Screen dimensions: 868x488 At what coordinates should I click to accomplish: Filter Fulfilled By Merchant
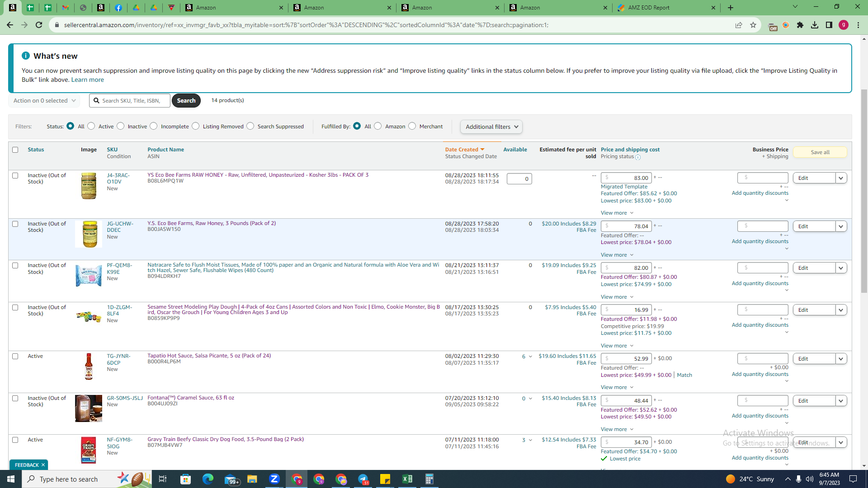pyautogui.click(x=412, y=126)
